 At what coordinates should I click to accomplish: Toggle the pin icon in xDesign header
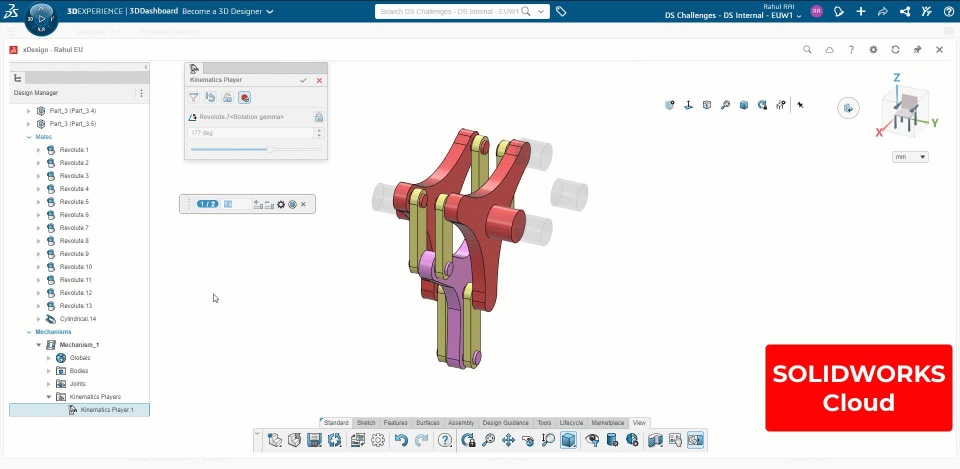[x=917, y=50]
